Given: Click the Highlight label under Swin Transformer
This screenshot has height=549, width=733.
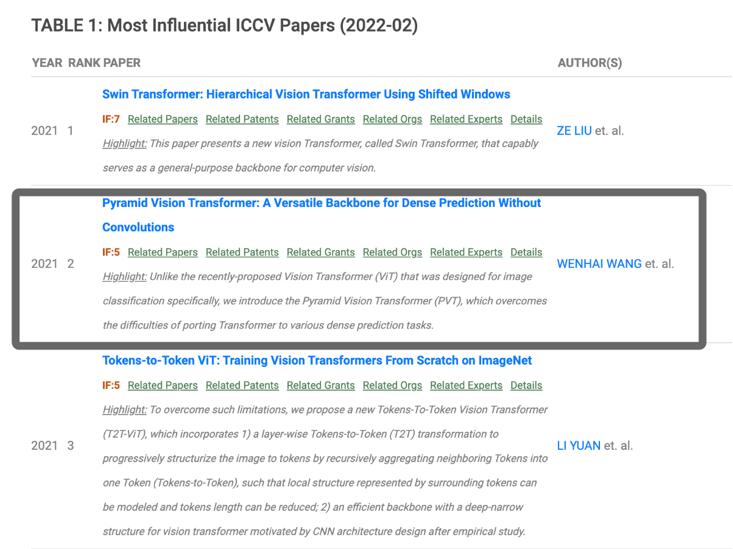Looking at the screenshot, I should [x=124, y=143].
